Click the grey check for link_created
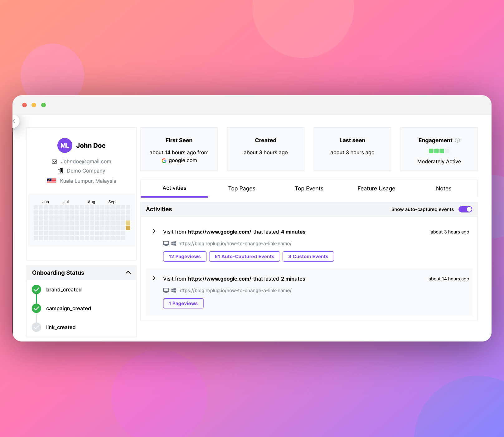Image resolution: width=504 pixels, height=437 pixels. pyautogui.click(x=36, y=327)
